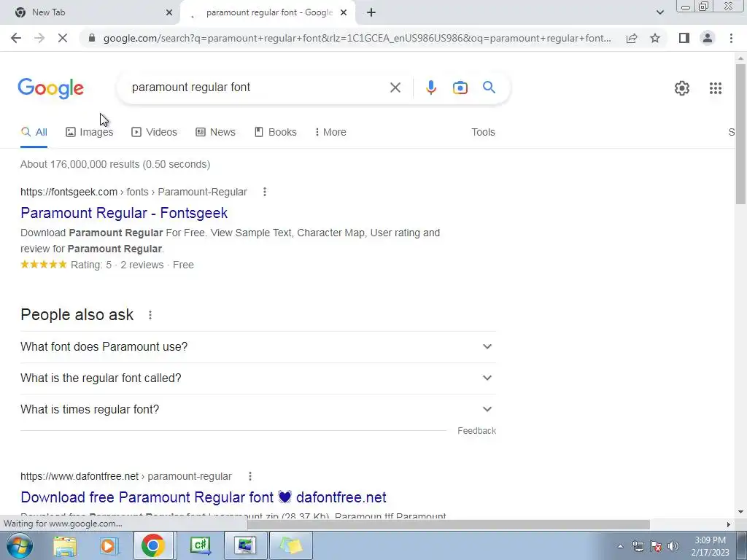The width and height of the screenshot is (747, 560).
Task: Switch to Books results tab
Action: [275, 132]
